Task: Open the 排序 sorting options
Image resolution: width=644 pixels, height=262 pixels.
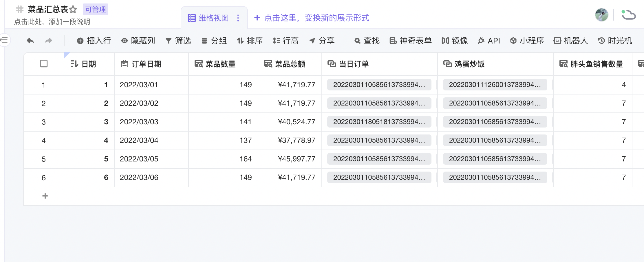Action: coord(250,41)
